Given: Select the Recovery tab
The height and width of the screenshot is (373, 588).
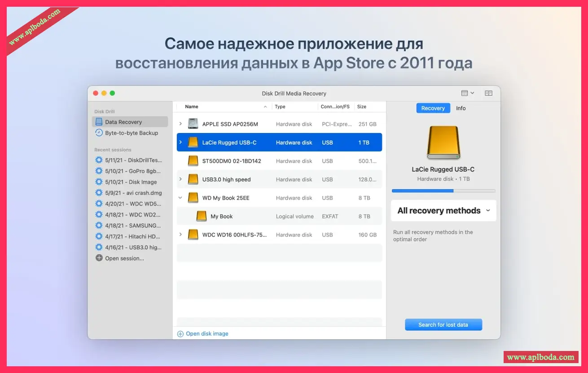Looking at the screenshot, I should click(x=433, y=108).
